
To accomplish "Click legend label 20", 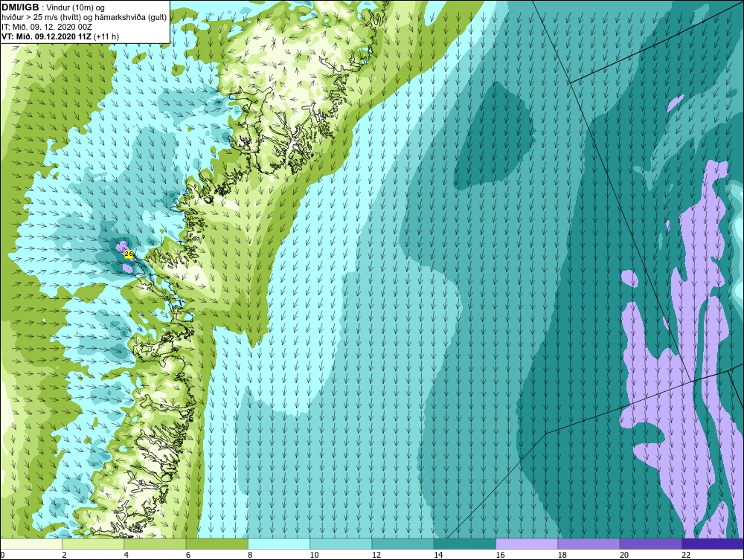I will [x=624, y=555].
